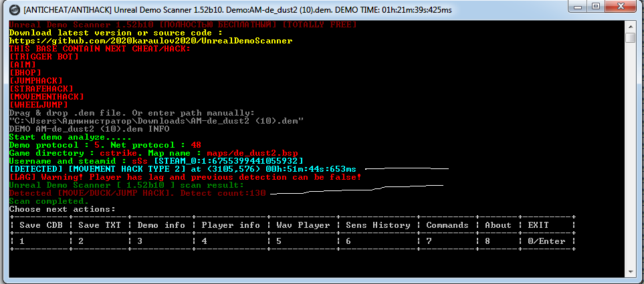Click the number 7 under Commands
The height and width of the screenshot is (284, 644).
click(429, 241)
